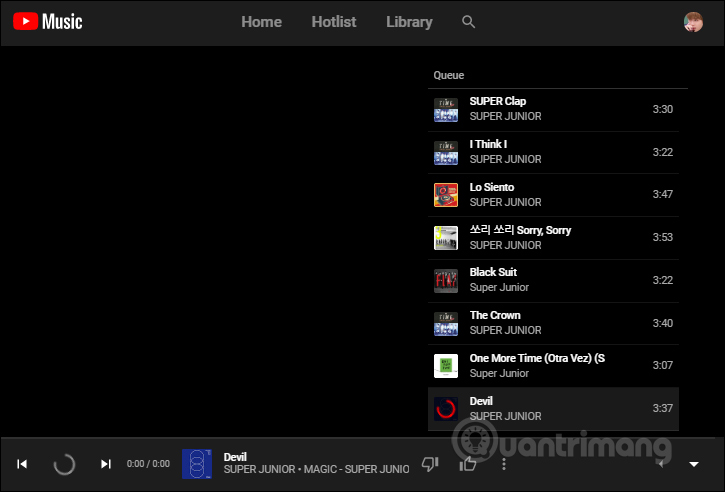
Task: Click Devil title in player bar
Action: (x=235, y=457)
